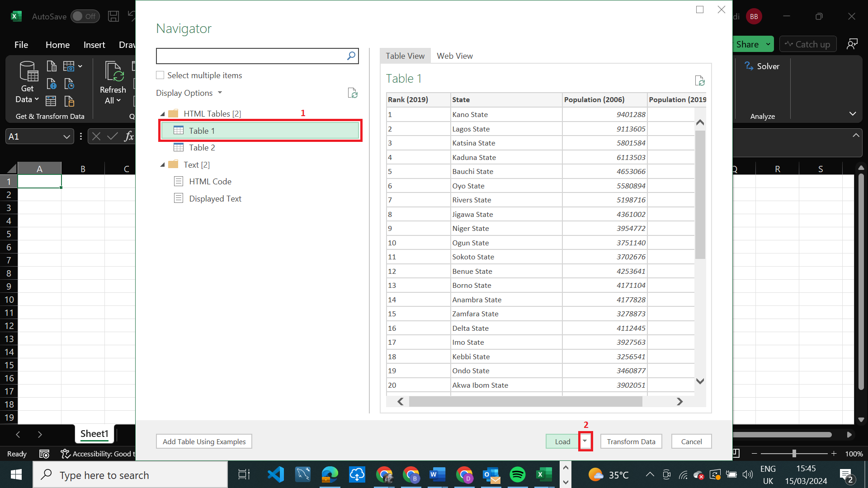Click the horizontal scrollbar right arrow in preview
Image resolution: width=868 pixels, height=488 pixels.
pos(679,402)
